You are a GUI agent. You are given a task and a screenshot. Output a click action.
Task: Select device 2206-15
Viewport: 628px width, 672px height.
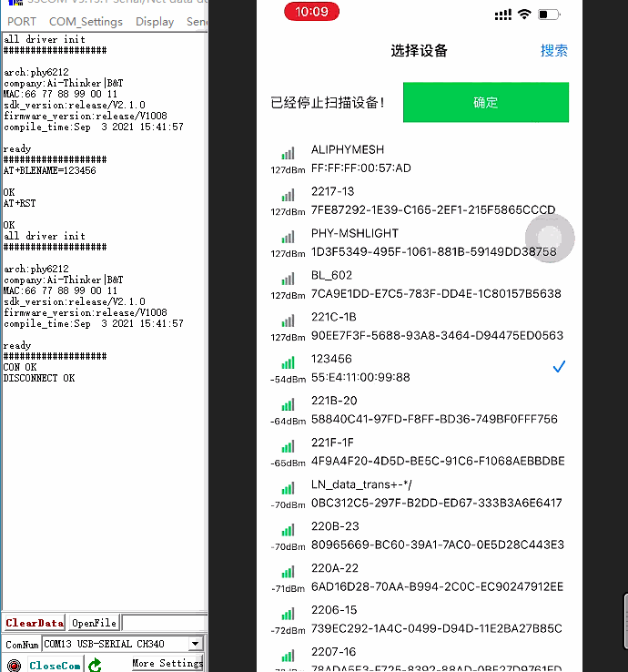click(x=420, y=619)
